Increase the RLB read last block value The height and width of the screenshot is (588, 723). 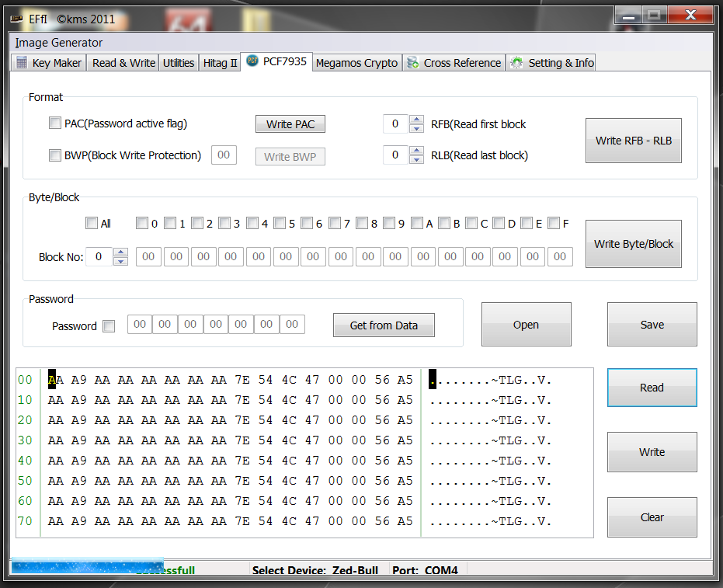coord(416,151)
